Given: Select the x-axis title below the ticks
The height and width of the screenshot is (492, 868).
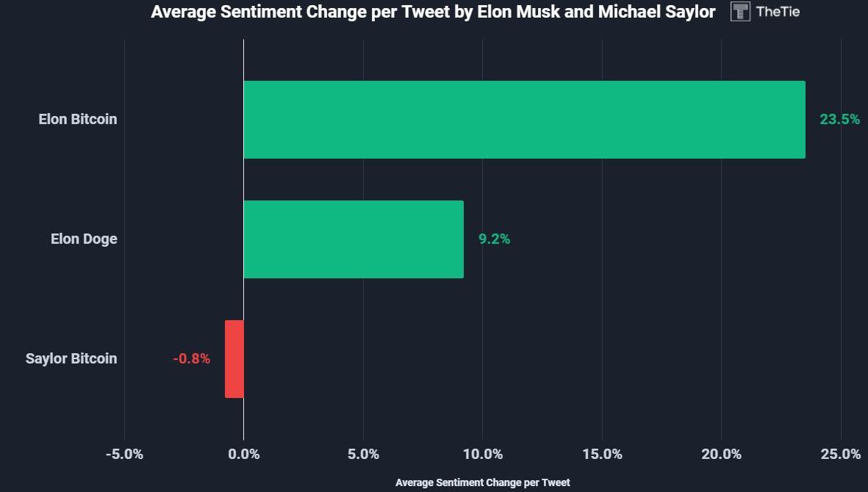Looking at the screenshot, I should click(482, 482).
